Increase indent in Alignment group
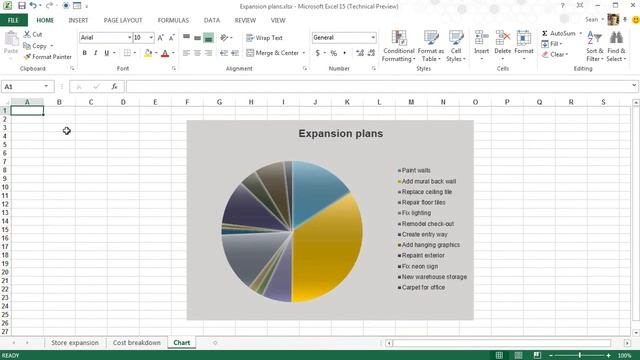This screenshot has width=640, height=360. pos(235,53)
